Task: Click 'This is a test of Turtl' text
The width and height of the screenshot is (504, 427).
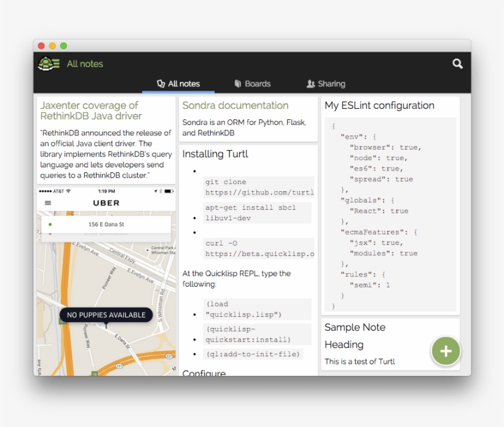Action: [360, 361]
